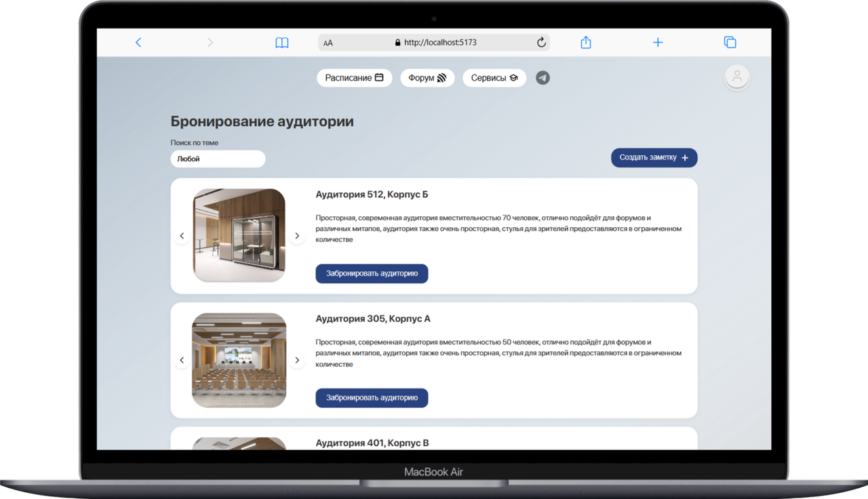Screen dimensions: 868x499
Task: Book Аудитория 512 with Забронировать аудиторию
Action: (372, 273)
